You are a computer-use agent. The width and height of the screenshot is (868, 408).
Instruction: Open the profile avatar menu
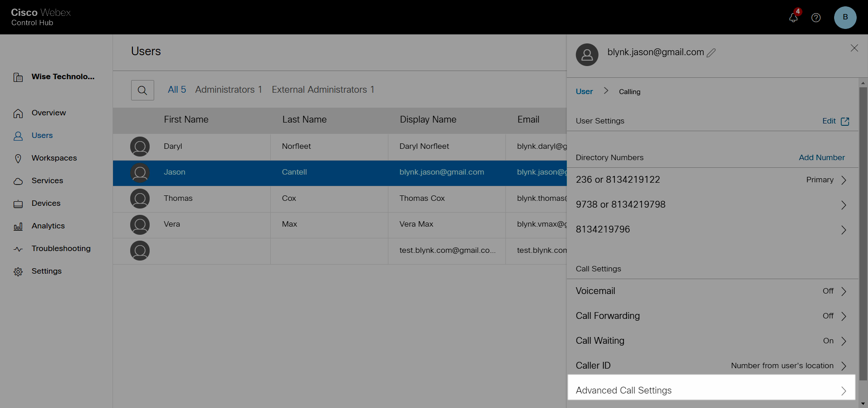point(845,18)
